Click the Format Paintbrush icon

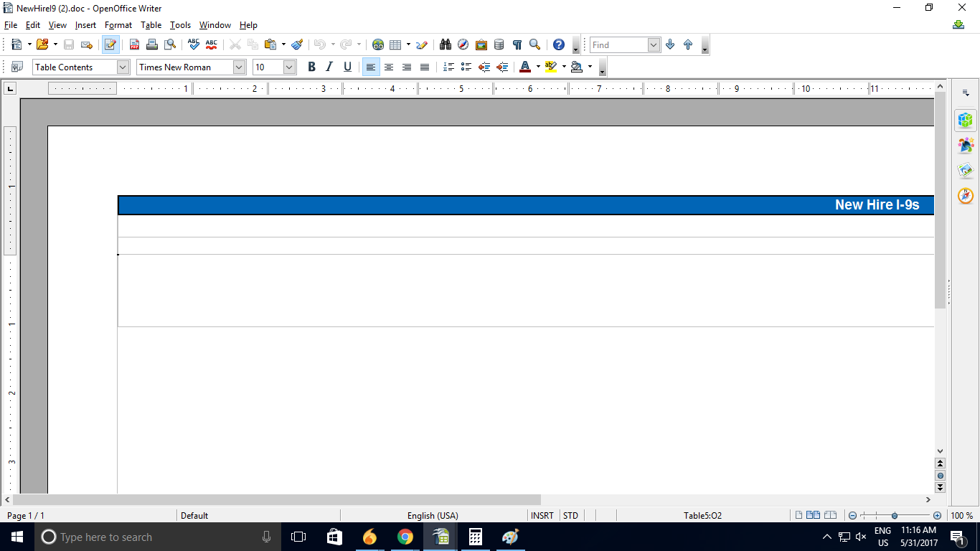(x=297, y=44)
